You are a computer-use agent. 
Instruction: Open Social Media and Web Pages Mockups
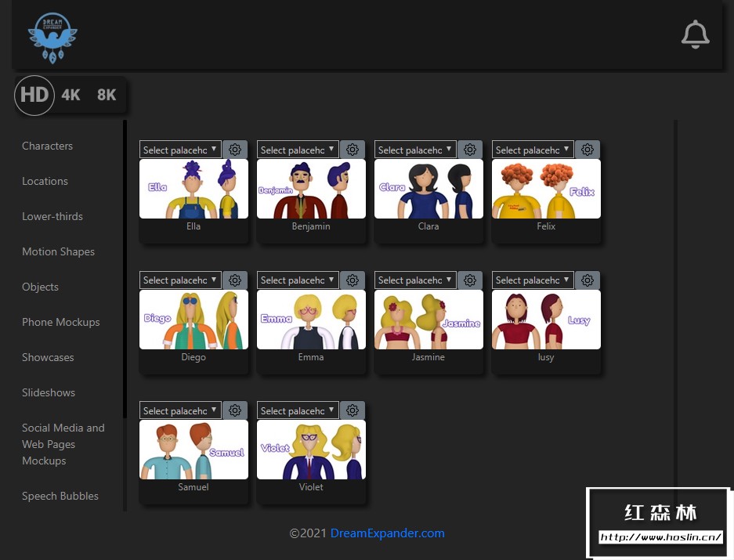[63, 444]
